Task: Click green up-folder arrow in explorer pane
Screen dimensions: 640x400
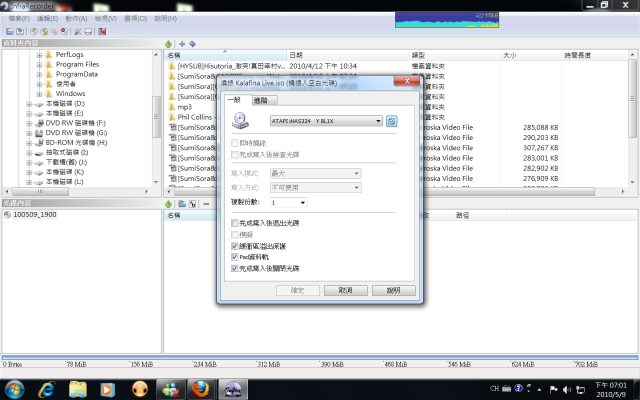Action: [x=169, y=44]
